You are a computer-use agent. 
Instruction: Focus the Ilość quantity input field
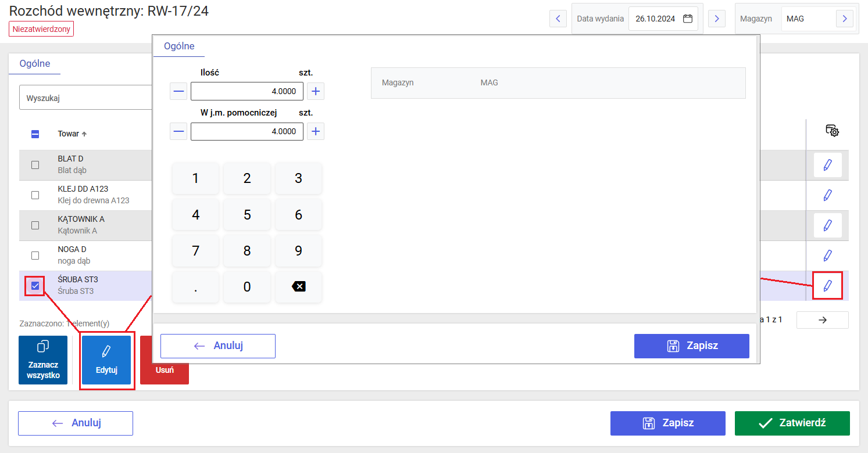[247, 91]
